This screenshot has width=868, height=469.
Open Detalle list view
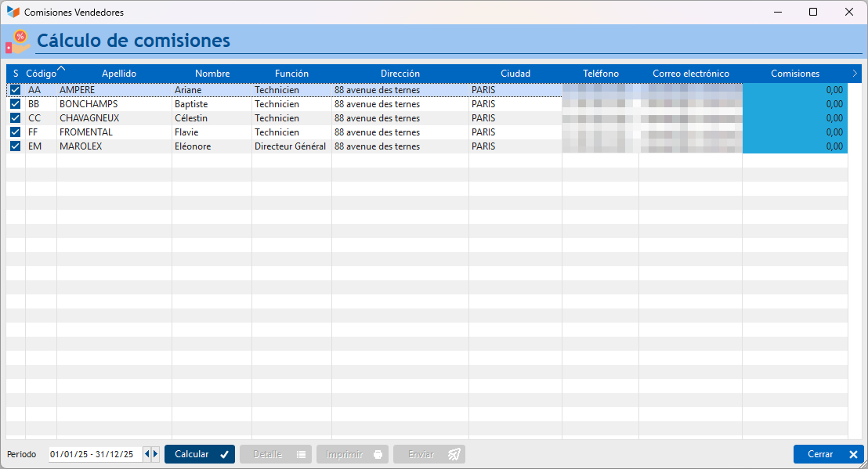coord(276,454)
